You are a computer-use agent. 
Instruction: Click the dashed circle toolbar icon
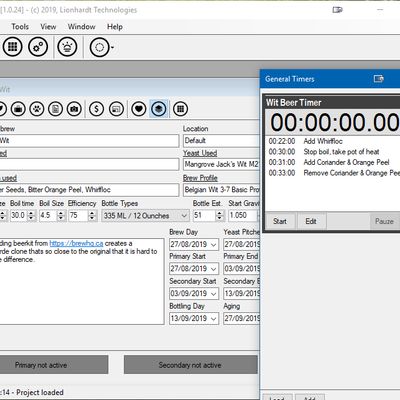click(99, 47)
